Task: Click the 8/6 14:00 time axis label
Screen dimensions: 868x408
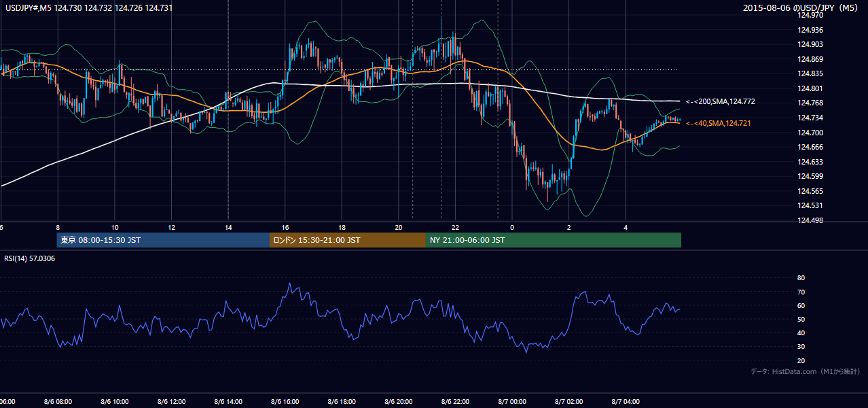Action: [228, 402]
